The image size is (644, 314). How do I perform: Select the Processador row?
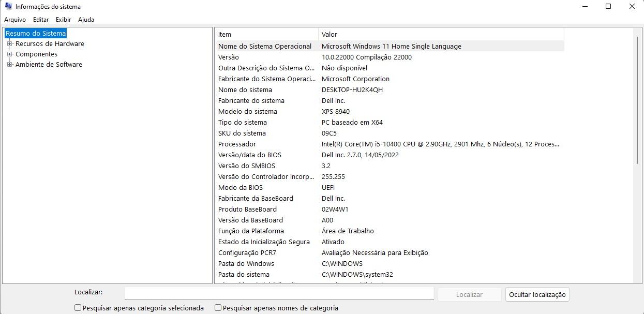[x=390, y=144]
